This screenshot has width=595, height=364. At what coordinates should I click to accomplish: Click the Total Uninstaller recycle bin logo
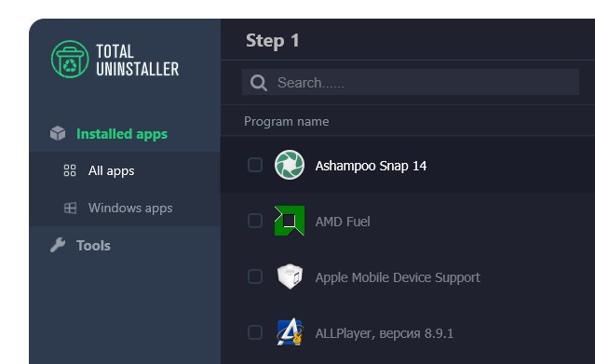click(70, 60)
